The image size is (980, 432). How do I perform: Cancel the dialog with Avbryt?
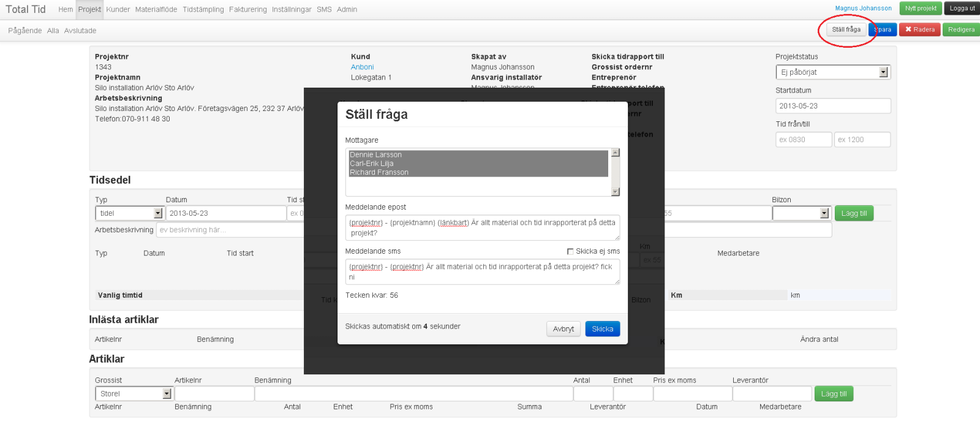coord(563,329)
